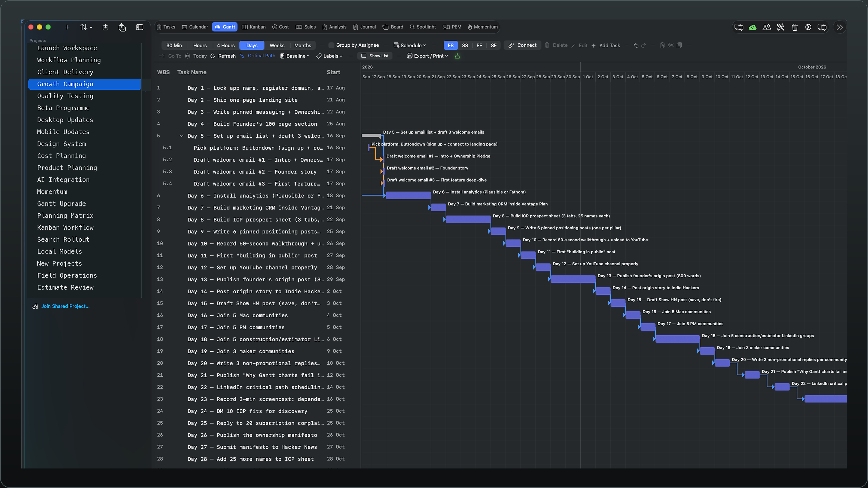Toggle Group by Assignee checkbox
The width and height of the screenshot is (868, 488).
click(331, 45)
